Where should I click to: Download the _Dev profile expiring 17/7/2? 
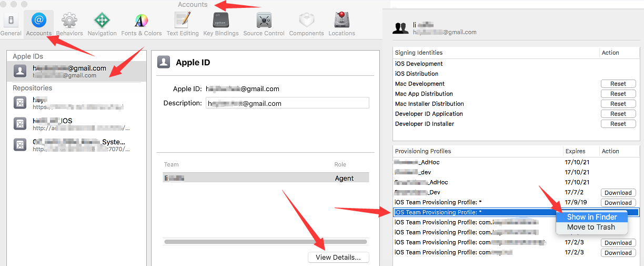coord(618,193)
